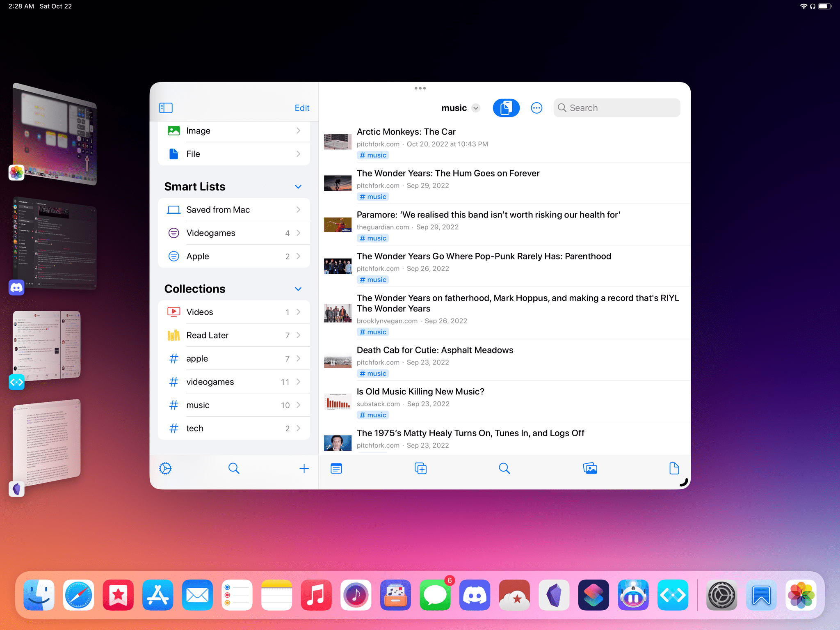Open the music dropdown tag selector
This screenshot has height=630, width=840.
point(477,108)
